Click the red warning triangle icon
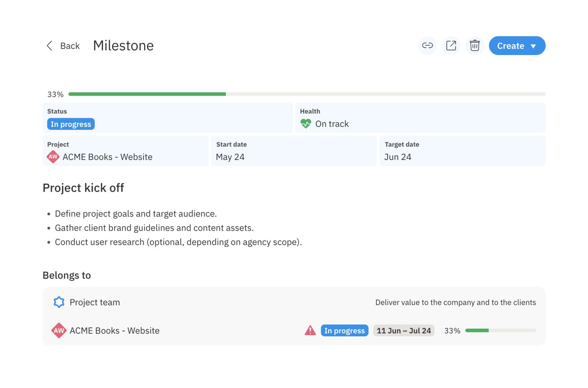 point(310,330)
